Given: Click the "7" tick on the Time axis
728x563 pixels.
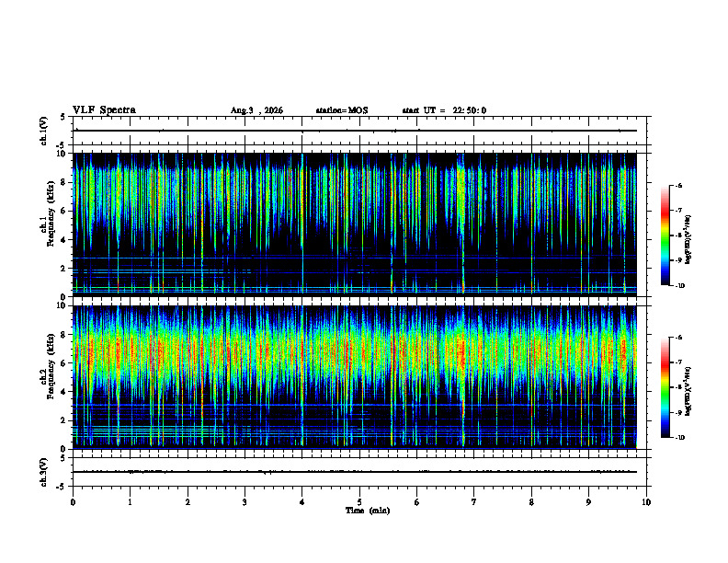Looking at the screenshot, I should point(474,502).
